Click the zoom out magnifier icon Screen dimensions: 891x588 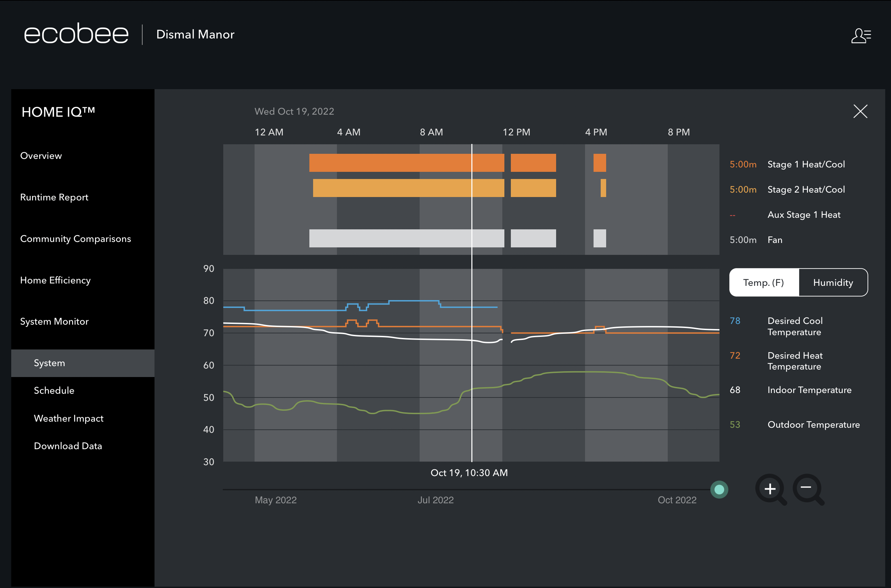[x=807, y=489]
